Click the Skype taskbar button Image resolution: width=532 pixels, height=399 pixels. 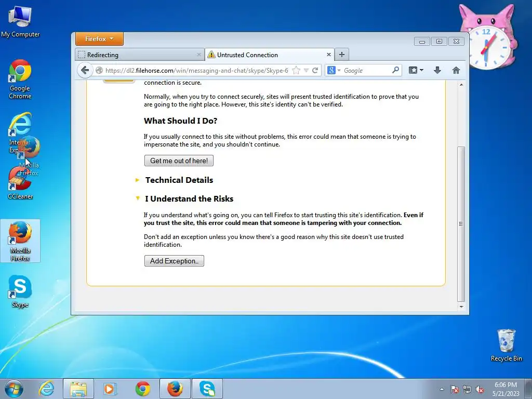tap(207, 389)
